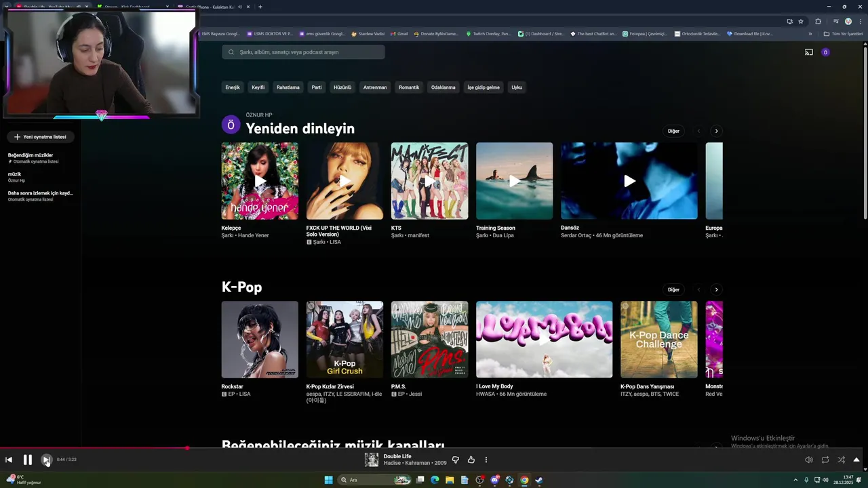Select the Rahatlama mood chip
Image resolution: width=868 pixels, height=488 pixels.
coord(288,87)
